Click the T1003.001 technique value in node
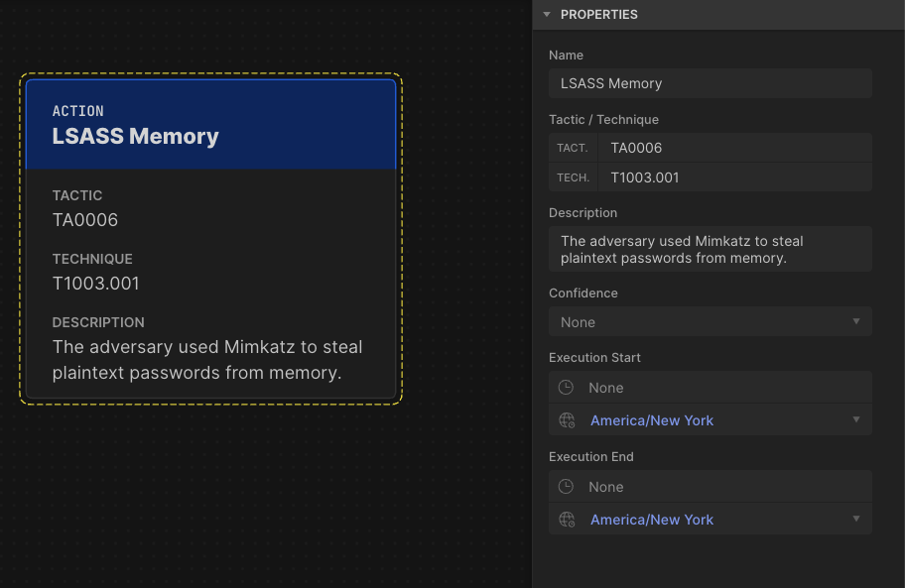This screenshot has width=905, height=588. (96, 284)
